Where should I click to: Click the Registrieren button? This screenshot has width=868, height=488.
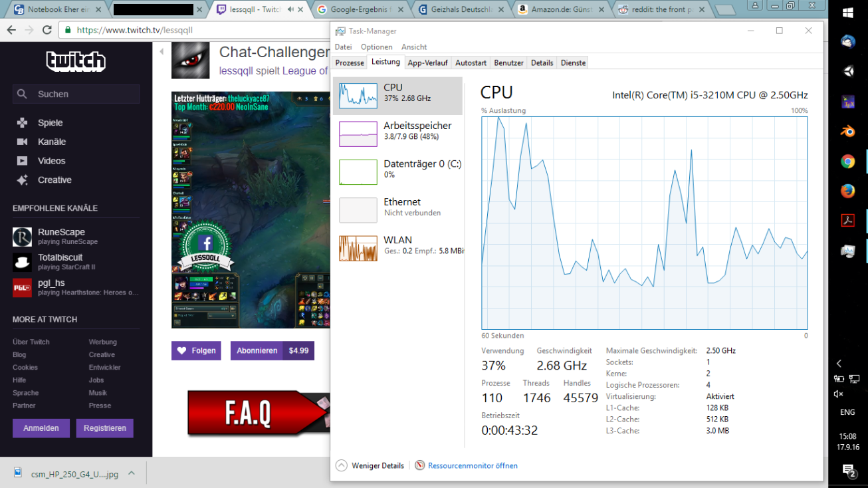click(x=105, y=428)
